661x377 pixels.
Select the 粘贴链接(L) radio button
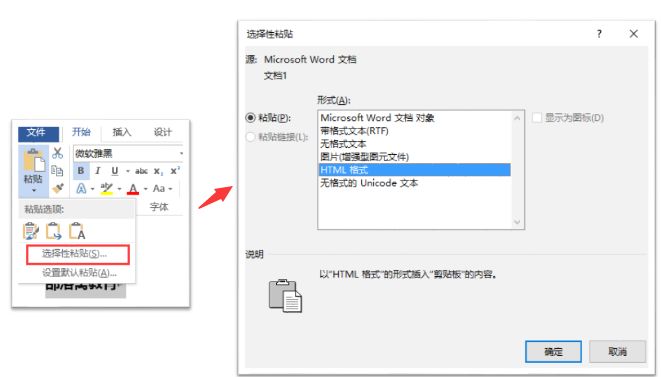(250, 137)
